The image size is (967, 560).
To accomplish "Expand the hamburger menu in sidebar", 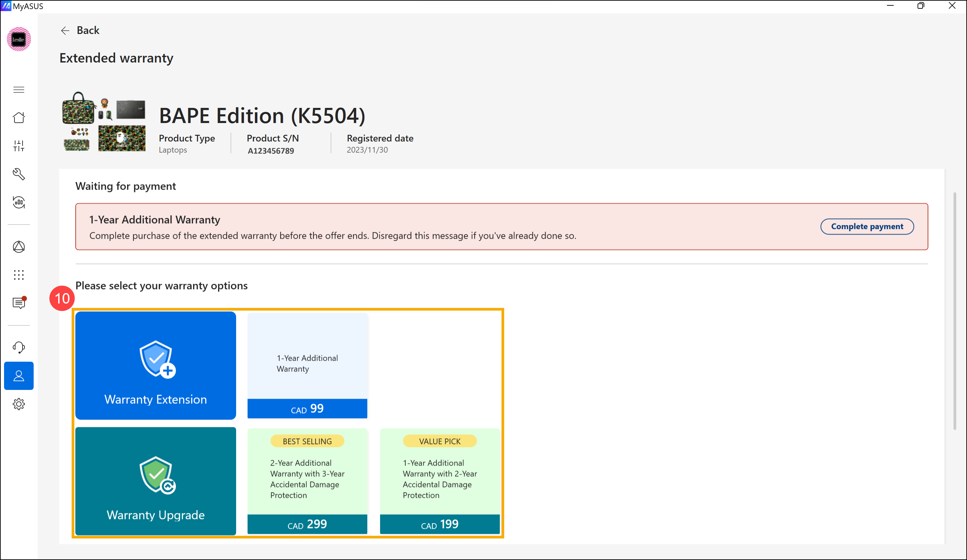I will tap(19, 90).
